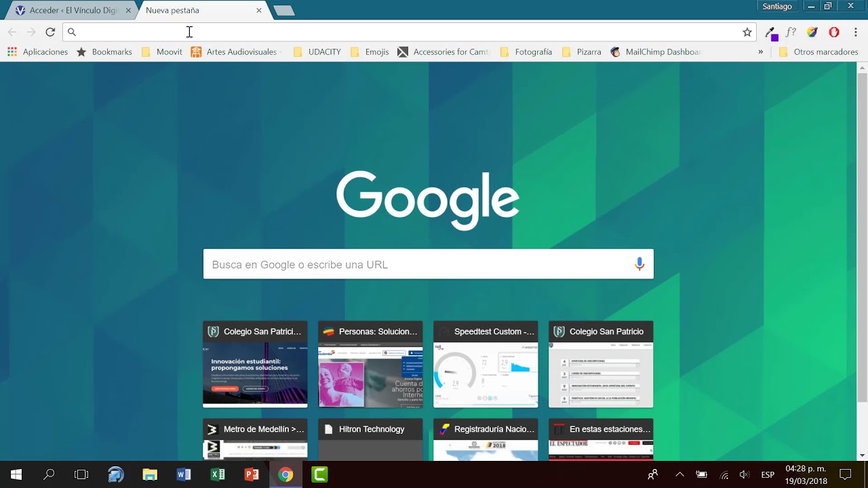Launch PowerPoint from the taskbar

[252, 474]
